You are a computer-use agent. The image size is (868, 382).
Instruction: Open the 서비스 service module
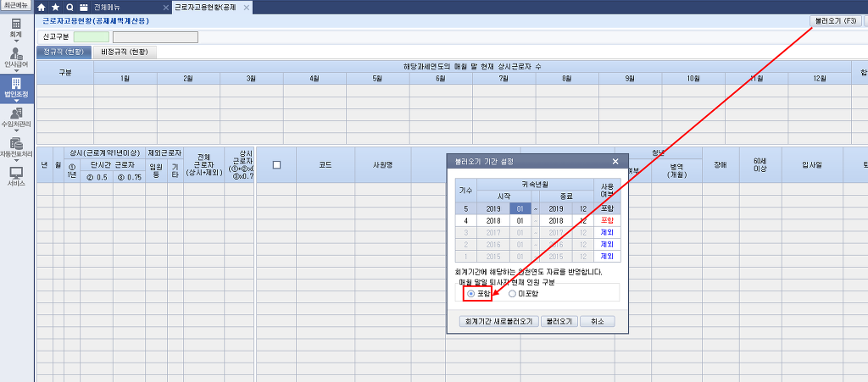(16, 176)
